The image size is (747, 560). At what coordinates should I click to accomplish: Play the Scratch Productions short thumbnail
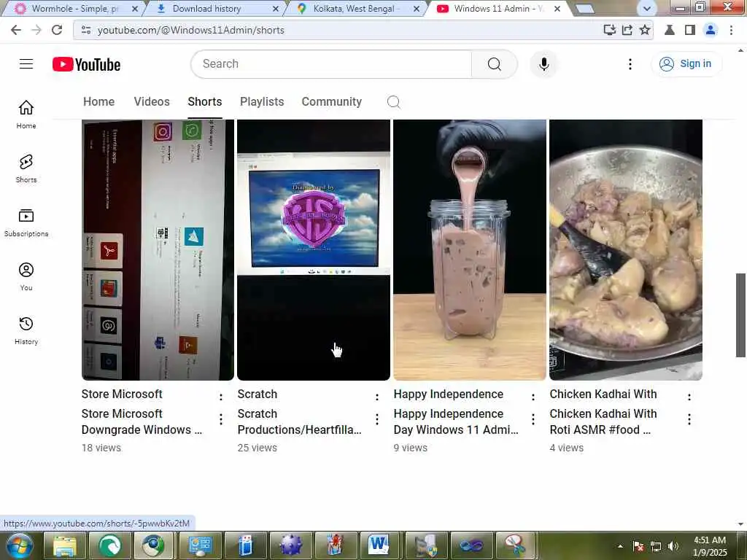click(314, 250)
